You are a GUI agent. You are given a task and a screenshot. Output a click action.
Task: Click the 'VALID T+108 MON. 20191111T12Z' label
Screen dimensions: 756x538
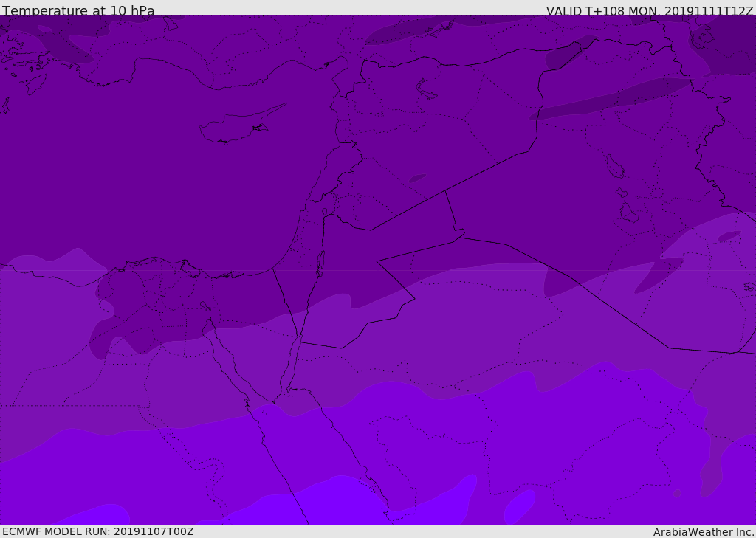[650, 10]
